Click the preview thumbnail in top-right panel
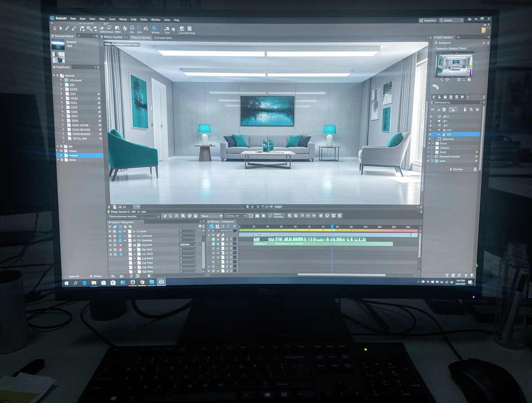Viewport: 532px width, 403px height. coord(454,63)
